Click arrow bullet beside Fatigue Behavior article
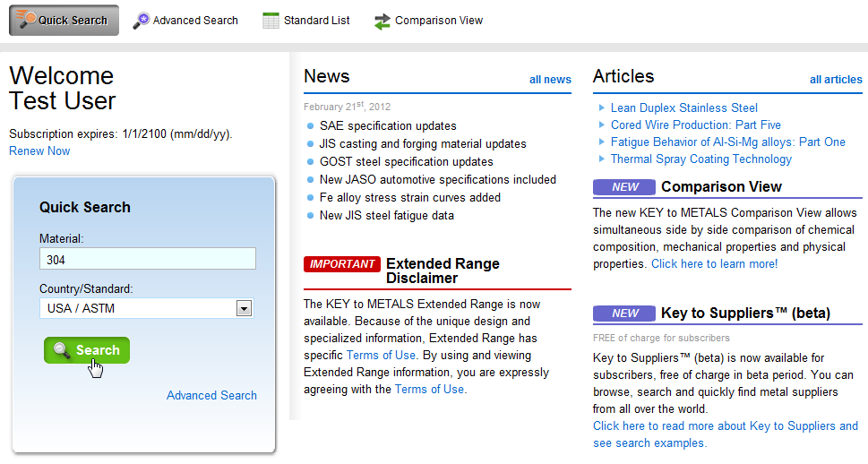This screenshot has height=464, width=868. [x=602, y=142]
